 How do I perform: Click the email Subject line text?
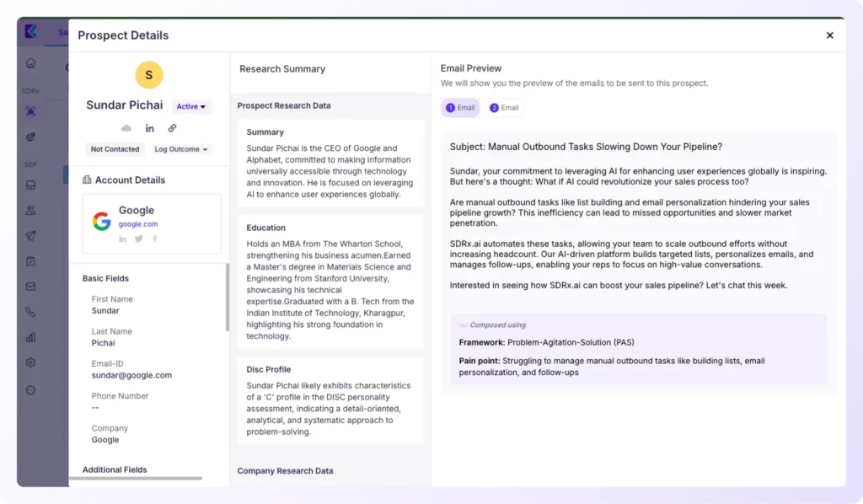(x=586, y=147)
